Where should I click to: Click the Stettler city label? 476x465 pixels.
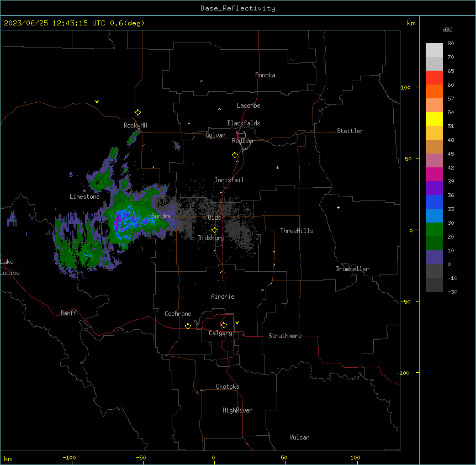coord(350,131)
